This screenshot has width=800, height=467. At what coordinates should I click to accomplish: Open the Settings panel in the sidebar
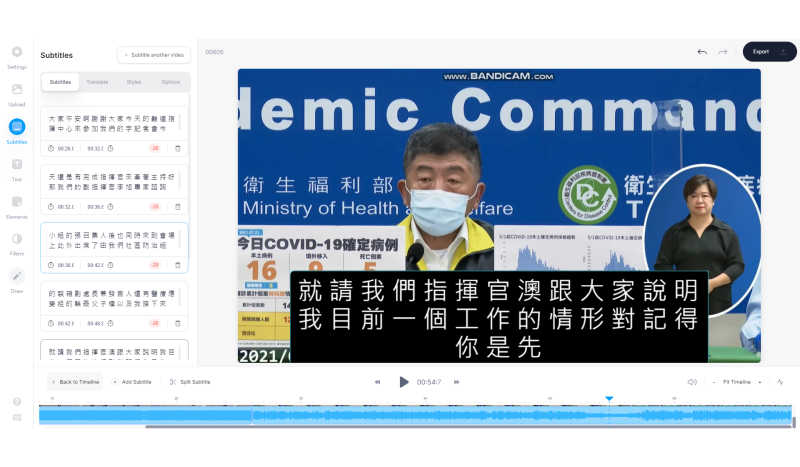coord(17,52)
